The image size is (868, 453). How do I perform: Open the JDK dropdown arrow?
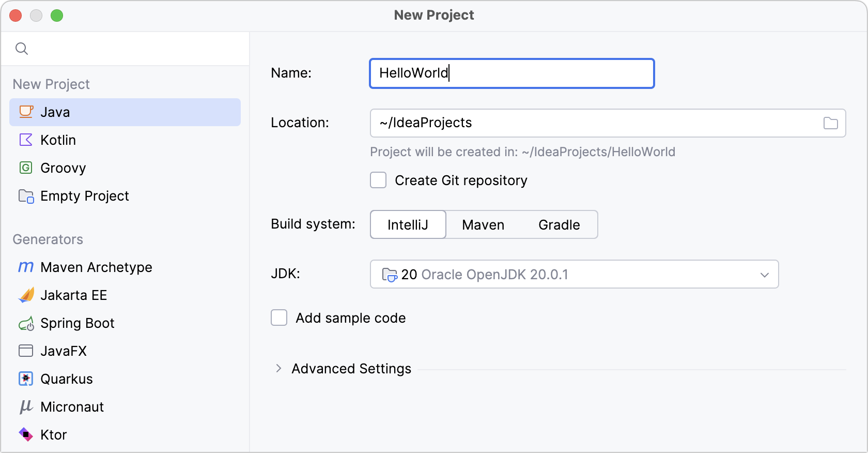click(765, 275)
